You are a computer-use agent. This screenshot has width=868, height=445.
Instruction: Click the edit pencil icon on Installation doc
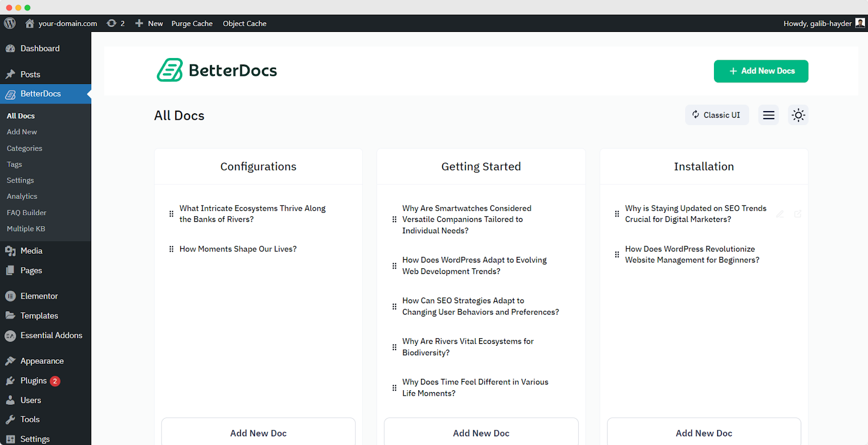[x=780, y=214]
